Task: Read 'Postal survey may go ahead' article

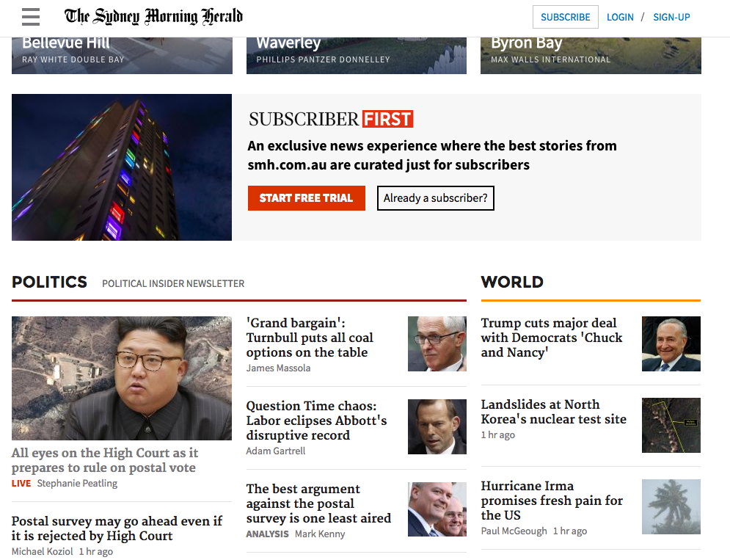Action: click(117, 528)
